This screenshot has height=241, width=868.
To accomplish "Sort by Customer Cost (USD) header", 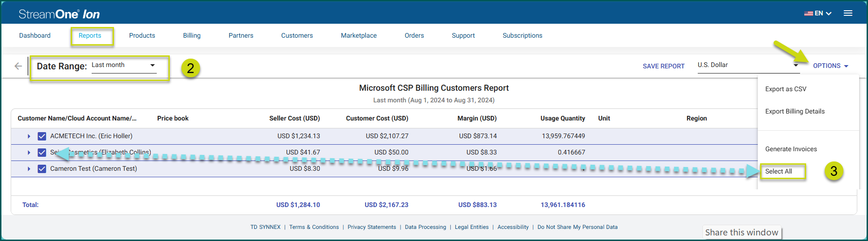I will click(377, 118).
